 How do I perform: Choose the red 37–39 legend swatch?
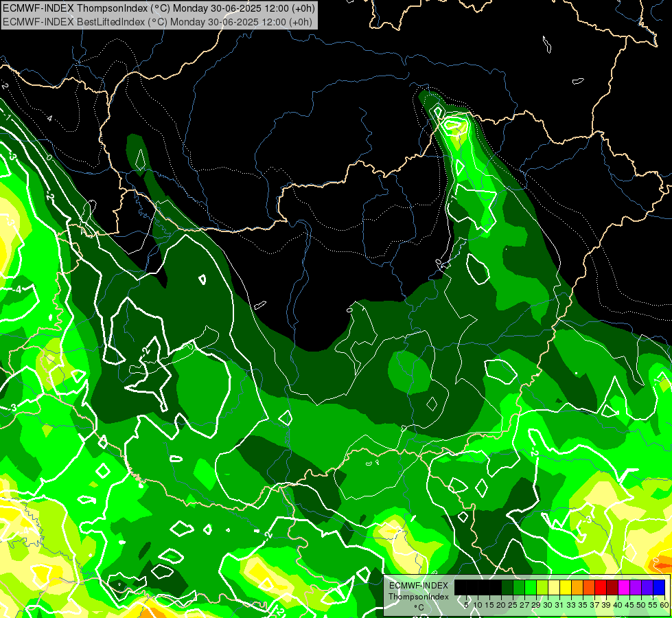(x=601, y=587)
